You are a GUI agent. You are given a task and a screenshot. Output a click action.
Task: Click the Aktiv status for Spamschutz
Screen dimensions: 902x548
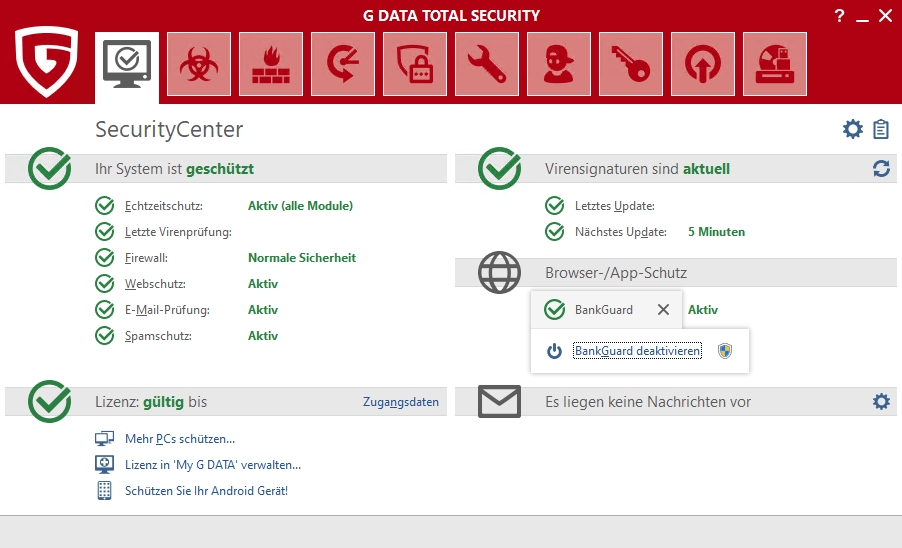point(263,335)
